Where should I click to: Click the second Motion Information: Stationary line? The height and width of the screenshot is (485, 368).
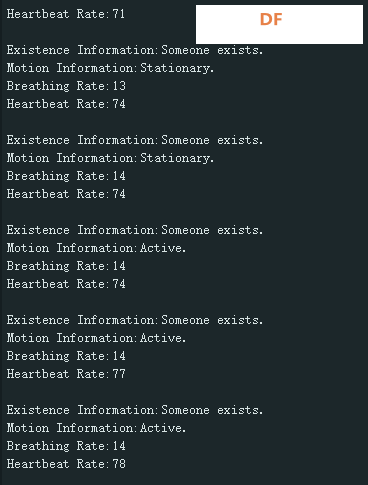pyautogui.click(x=110, y=158)
